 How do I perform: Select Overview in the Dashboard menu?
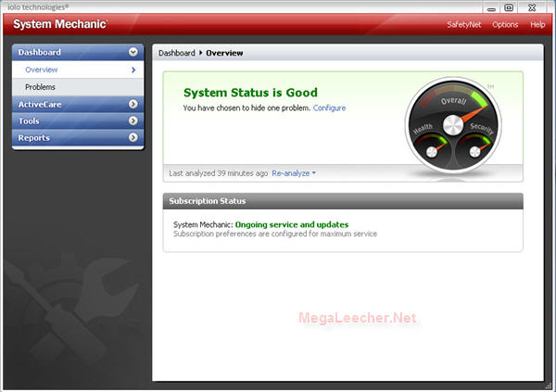pos(78,70)
